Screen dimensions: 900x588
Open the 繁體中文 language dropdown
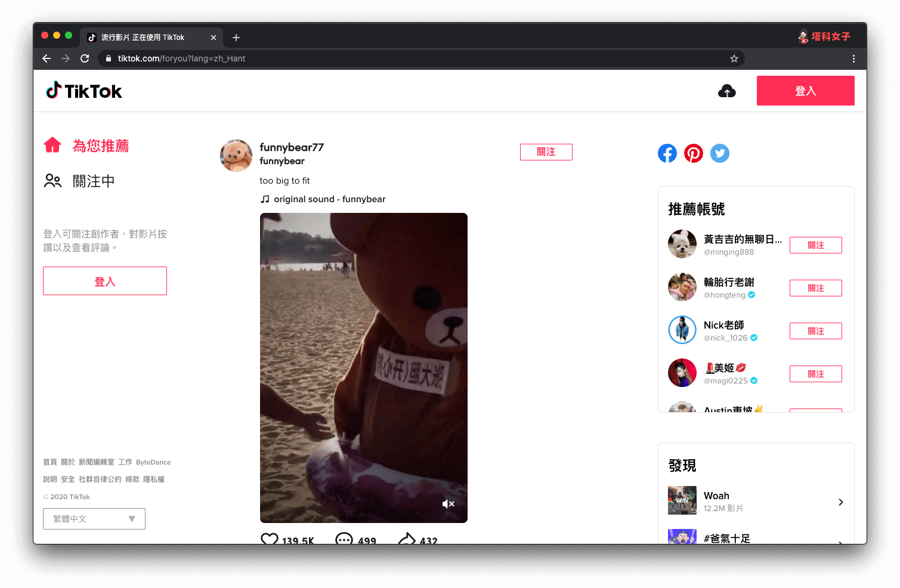[x=94, y=518]
